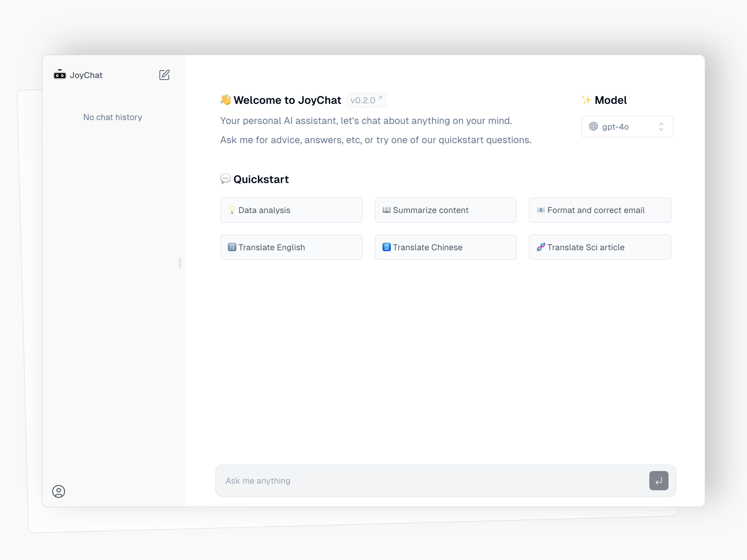The height and width of the screenshot is (560, 747).
Task: Click the OpenAI logo in model selector
Action: [593, 127]
